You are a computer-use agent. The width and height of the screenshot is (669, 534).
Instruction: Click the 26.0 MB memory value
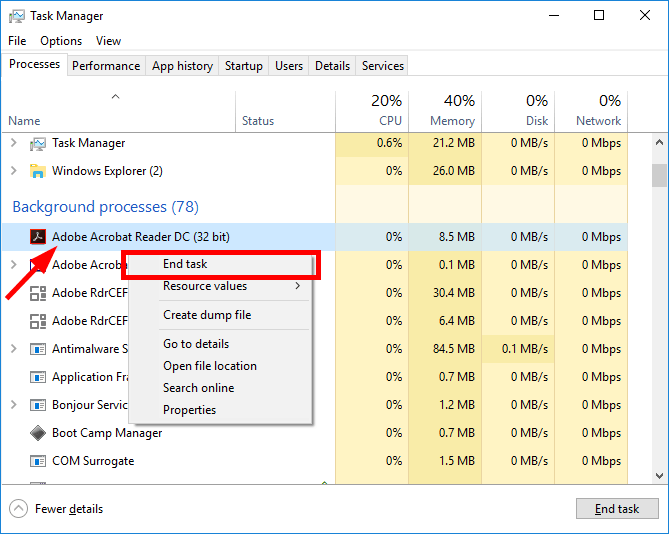[x=454, y=171]
